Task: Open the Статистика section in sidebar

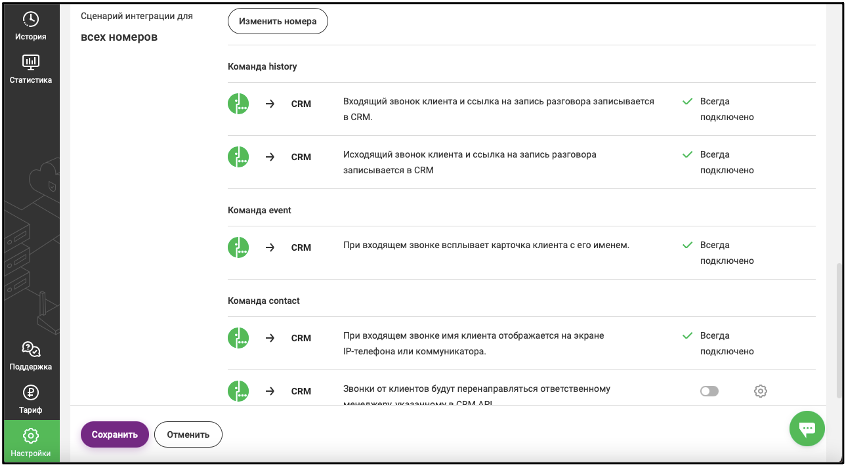Action: tap(31, 69)
